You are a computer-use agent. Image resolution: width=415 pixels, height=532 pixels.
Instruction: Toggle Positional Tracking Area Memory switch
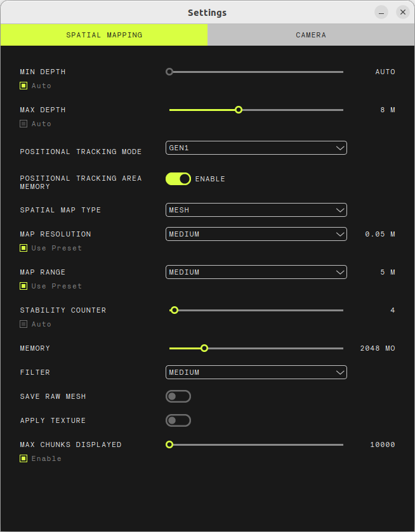178,179
